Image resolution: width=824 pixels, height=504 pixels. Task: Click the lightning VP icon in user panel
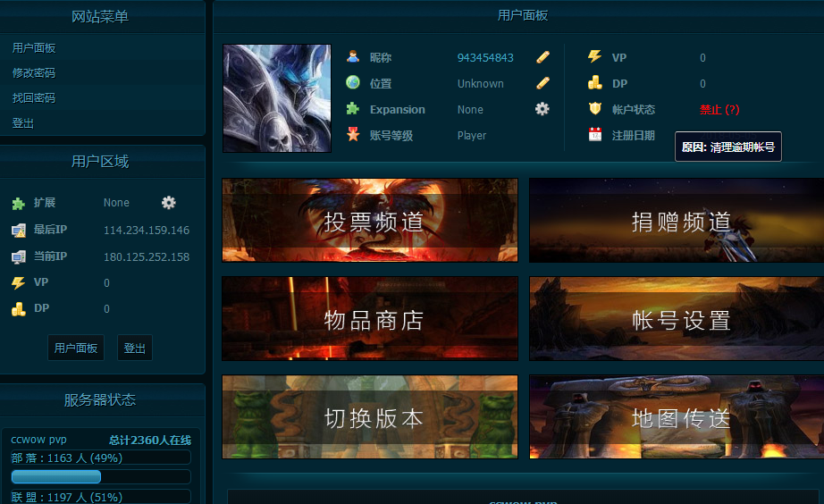[595, 57]
